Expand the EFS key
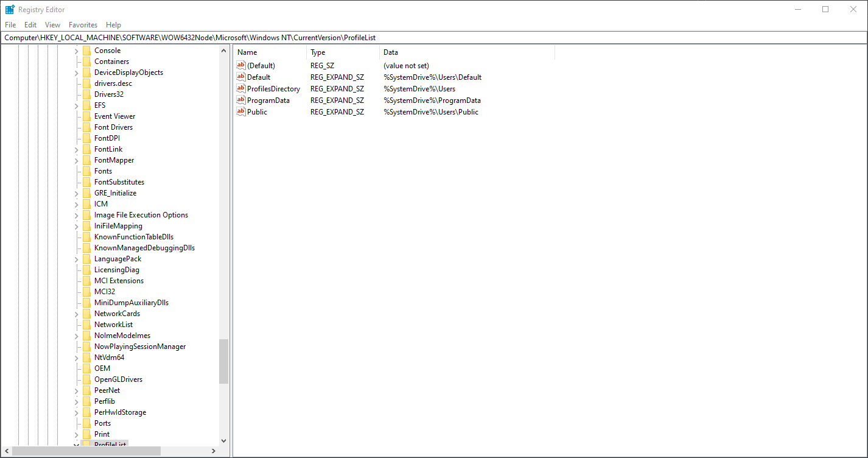 [x=77, y=105]
